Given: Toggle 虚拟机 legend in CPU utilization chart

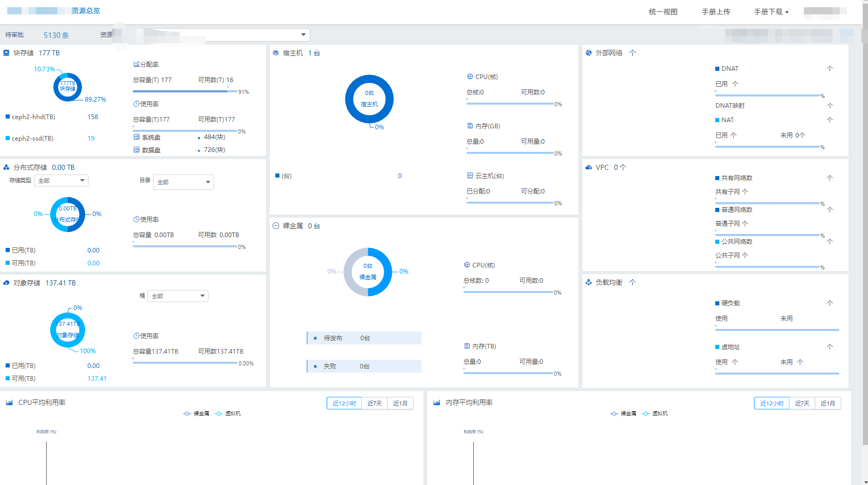Looking at the screenshot, I should pos(228,414).
